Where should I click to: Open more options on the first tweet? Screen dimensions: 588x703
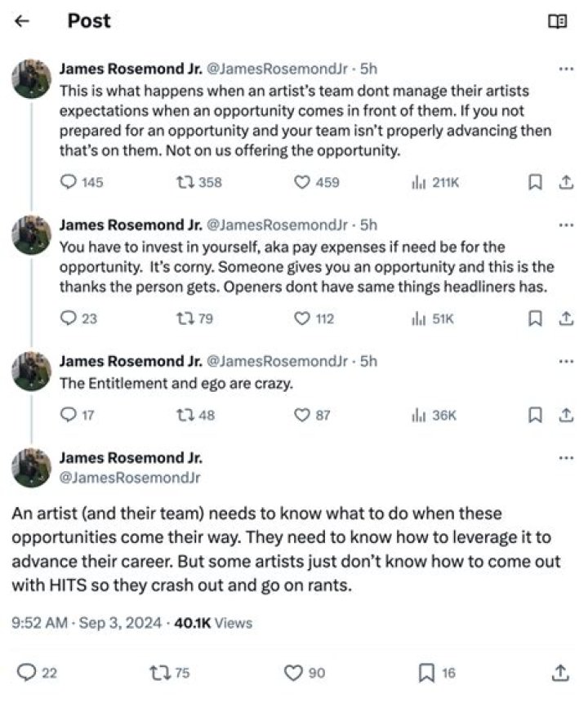coord(565,69)
